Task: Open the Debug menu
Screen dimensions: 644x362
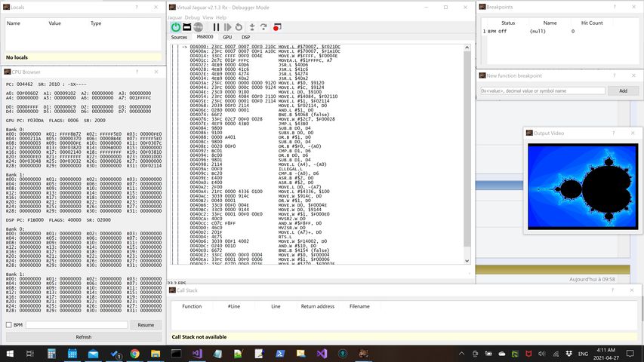Action: pyautogui.click(x=193, y=17)
